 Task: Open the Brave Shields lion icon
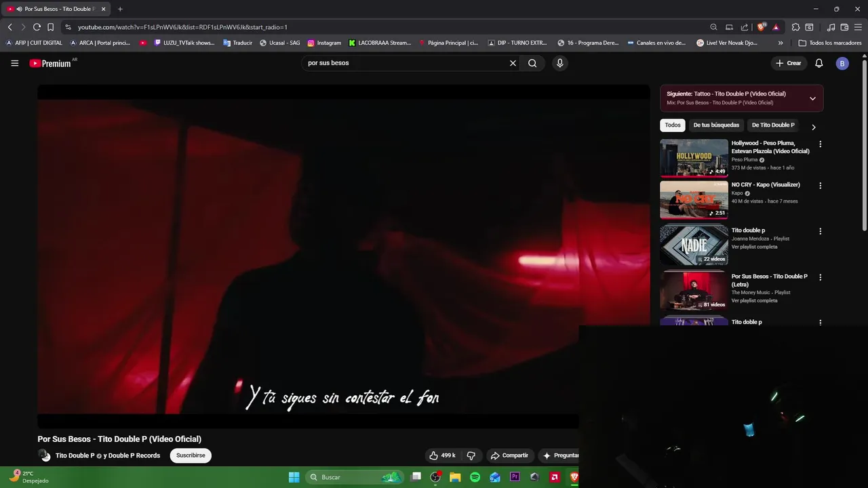(762, 27)
